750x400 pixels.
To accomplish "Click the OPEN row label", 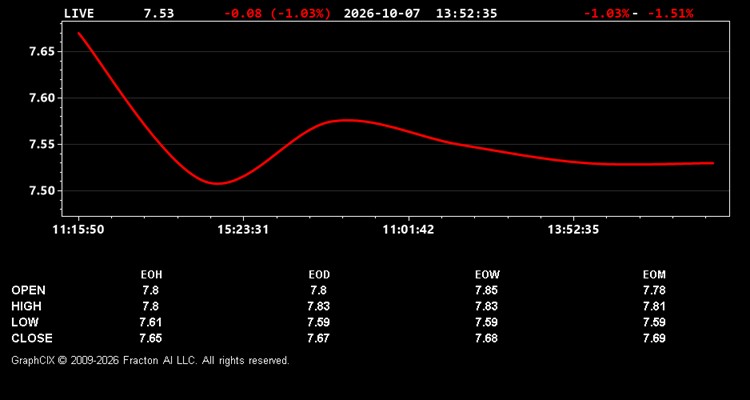I will [x=28, y=290].
